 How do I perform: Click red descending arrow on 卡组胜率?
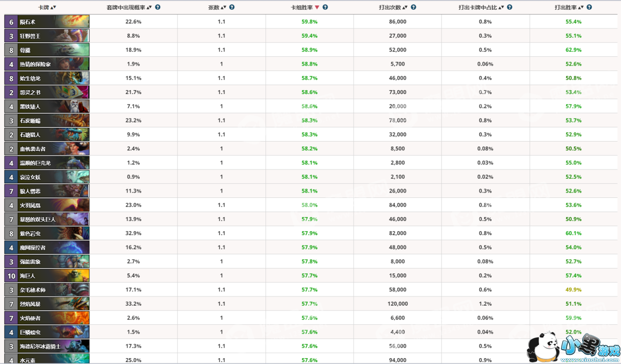[x=317, y=7]
